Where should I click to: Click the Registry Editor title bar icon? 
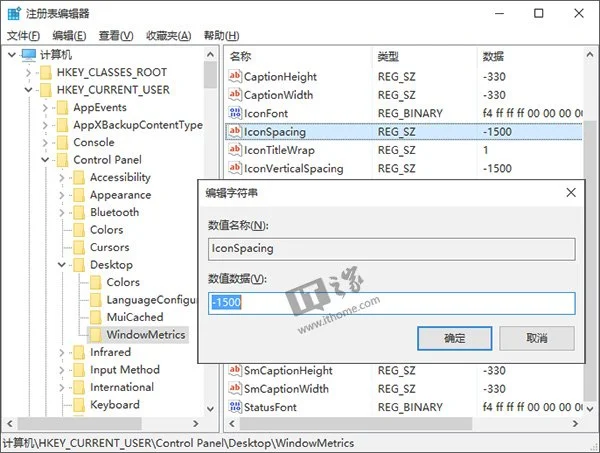pyautogui.click(x=13, y=14)
